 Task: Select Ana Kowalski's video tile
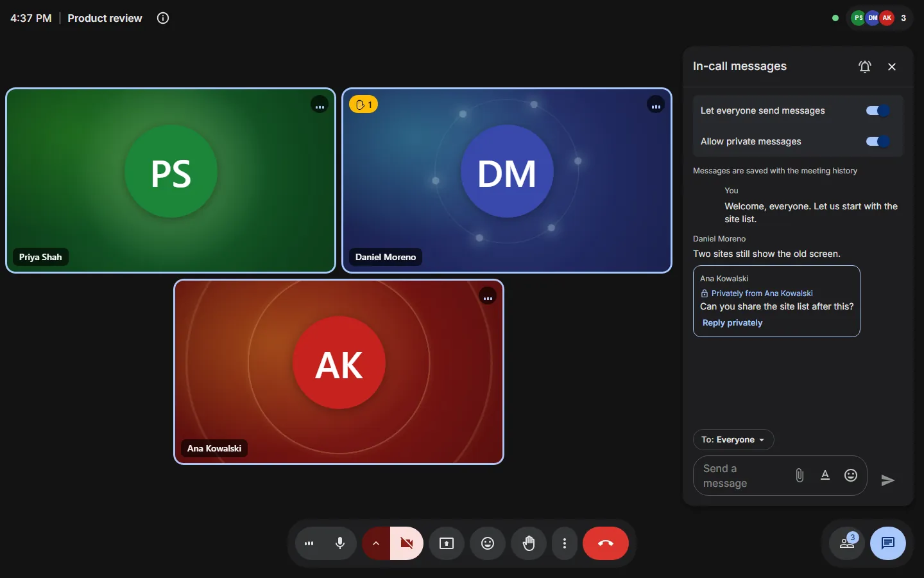pos(339,372)
